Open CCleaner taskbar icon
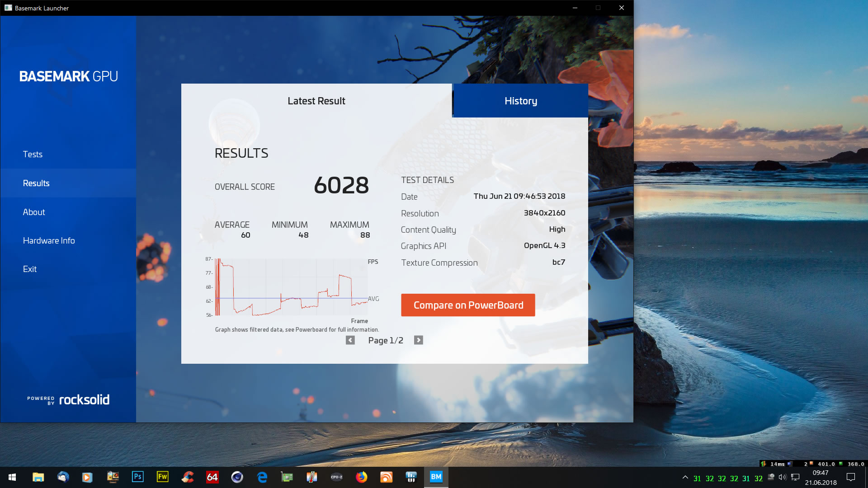This screenshot has width=868, height=488. click(x=188, y=477)
